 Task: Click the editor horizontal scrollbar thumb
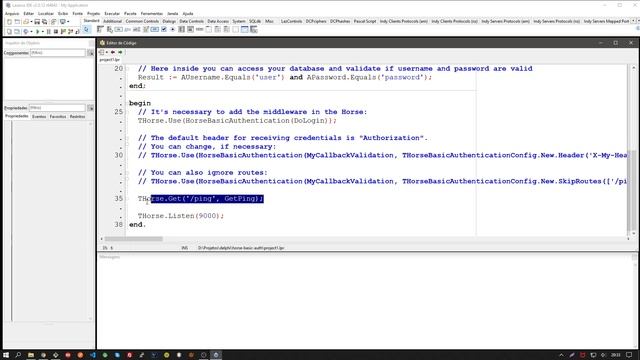point(133,239)
